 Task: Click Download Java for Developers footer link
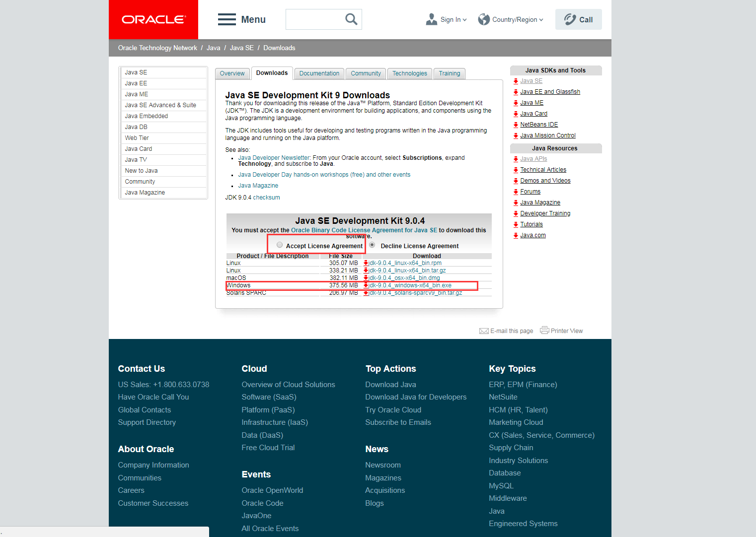point(416,397)
